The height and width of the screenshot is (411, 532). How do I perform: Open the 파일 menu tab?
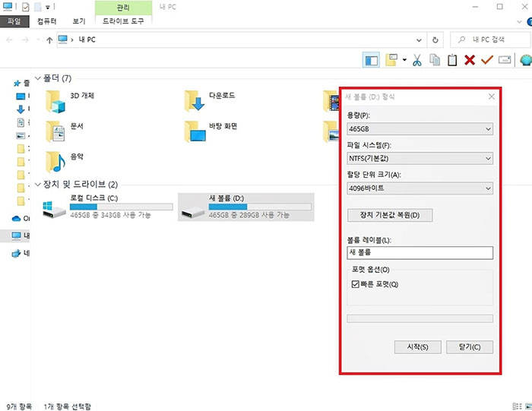click(x=14, y=21)
